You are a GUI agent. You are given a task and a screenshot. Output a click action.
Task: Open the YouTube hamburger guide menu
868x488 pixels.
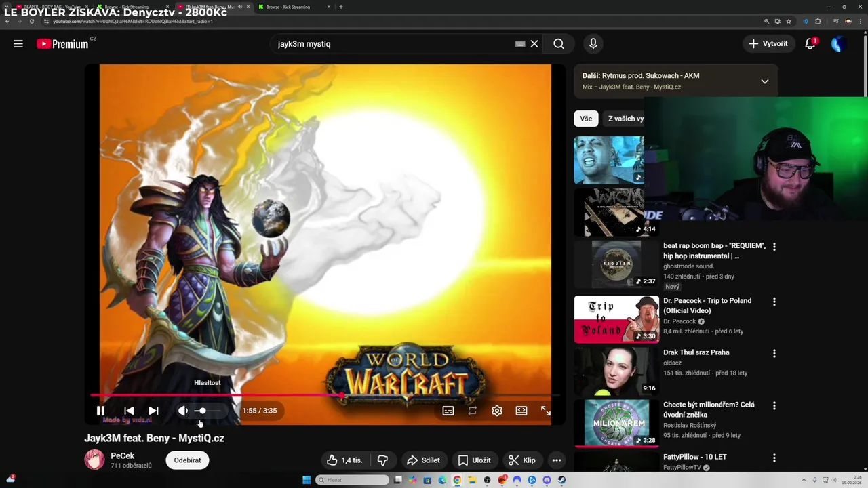point(18,44)
